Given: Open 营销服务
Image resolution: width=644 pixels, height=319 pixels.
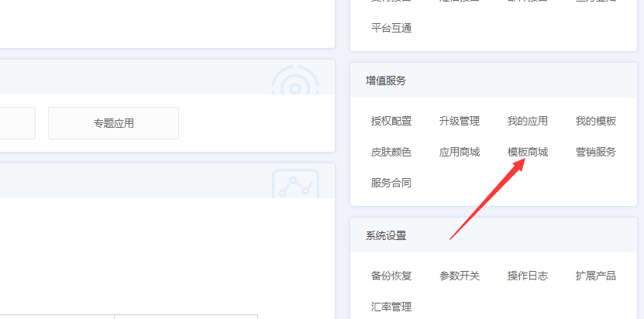Looking at the screenshot, I should point(596,153).
